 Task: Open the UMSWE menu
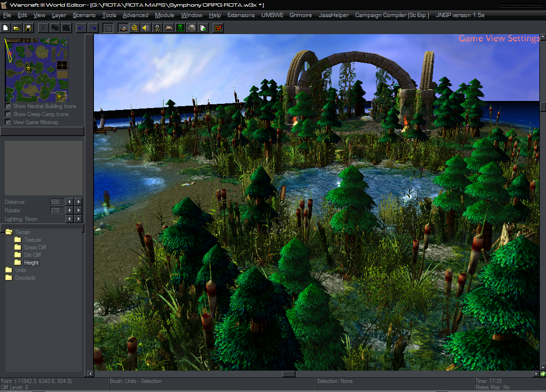pos(272,15)
